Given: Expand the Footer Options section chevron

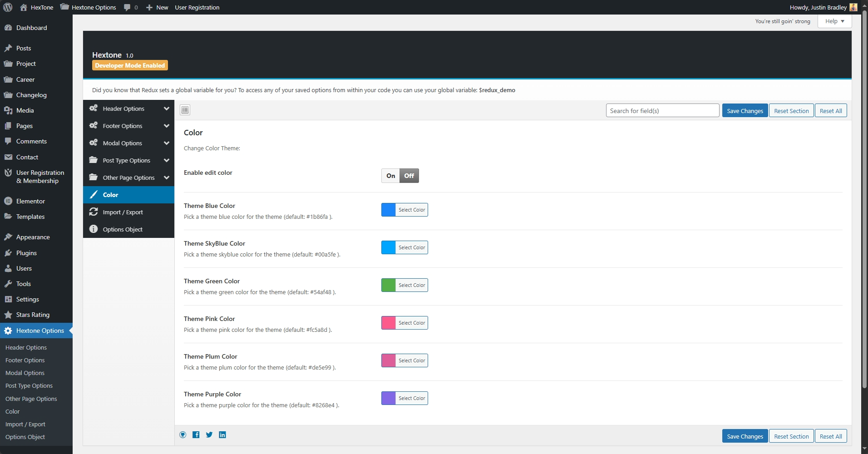Looking at the screenshot, I should [167, 126].
